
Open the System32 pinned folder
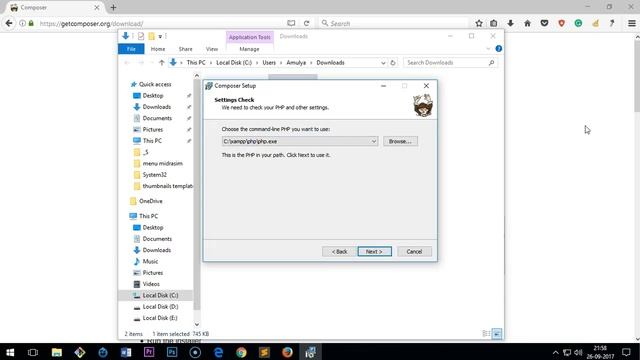(154, 175)
